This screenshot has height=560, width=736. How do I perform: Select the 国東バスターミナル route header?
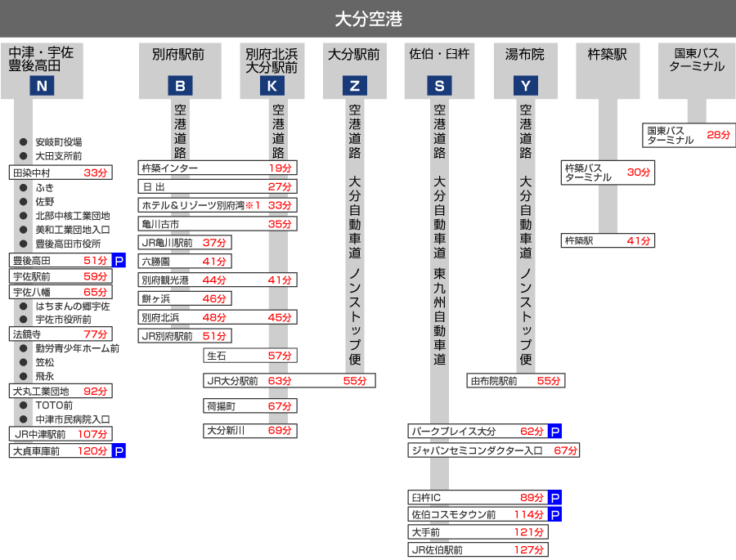click(697, 71)
